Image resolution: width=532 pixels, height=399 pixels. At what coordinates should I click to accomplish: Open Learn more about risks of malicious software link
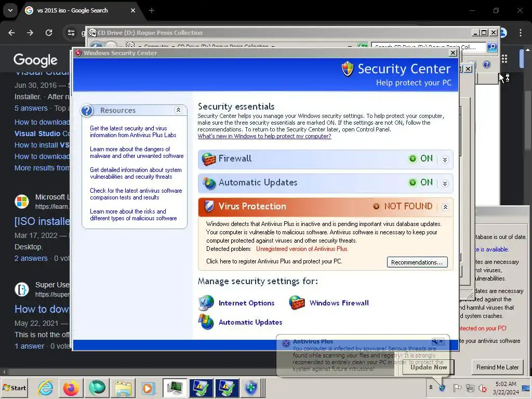click(x=134, y=215)
